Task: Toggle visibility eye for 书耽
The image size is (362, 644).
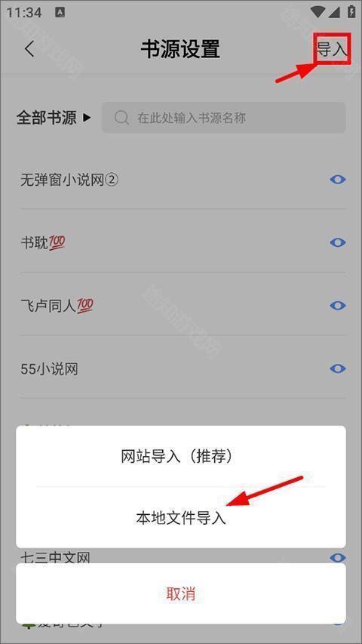Action: (x=338, y=243)
